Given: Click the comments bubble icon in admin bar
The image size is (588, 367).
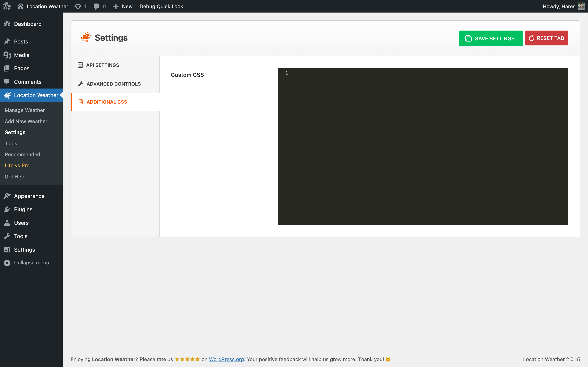Looking at the screenshot, I should [96, 6].
